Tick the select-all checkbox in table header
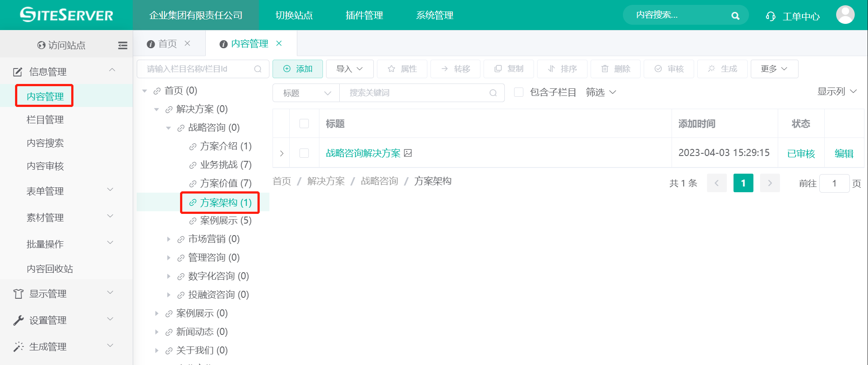Viewport: 868px width, 365px height. (x=304, y=123)
